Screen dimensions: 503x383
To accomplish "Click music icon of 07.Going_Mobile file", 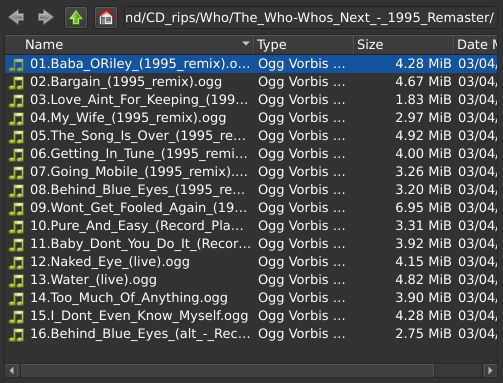I will click(x=16, y=172).
